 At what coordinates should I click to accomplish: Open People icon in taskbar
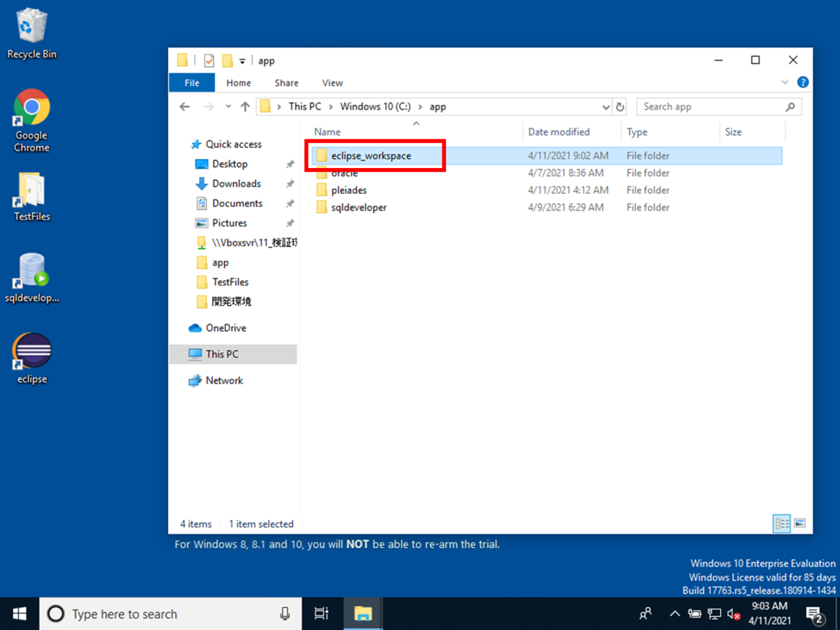coord(645,614)
